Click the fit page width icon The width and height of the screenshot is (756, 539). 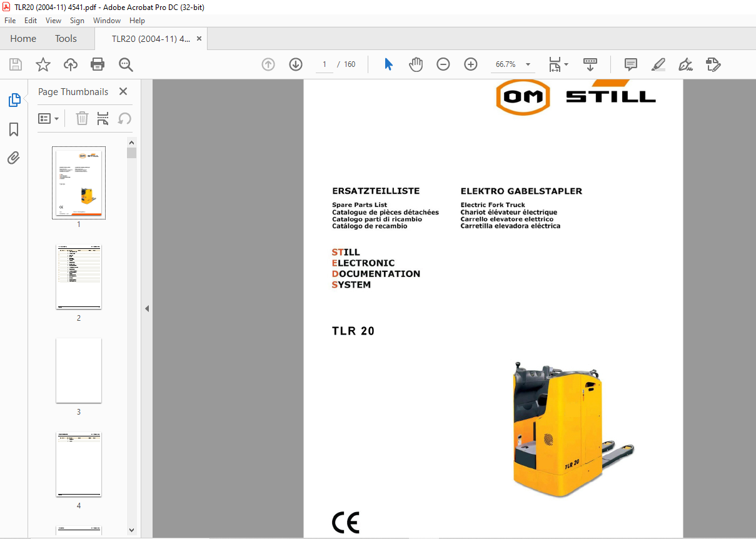[555, 64]
